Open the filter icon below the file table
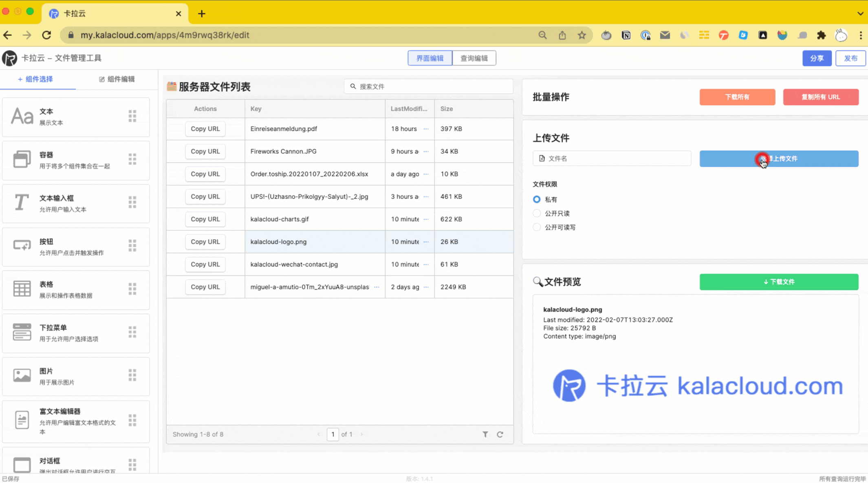The image size is (868, 483). click(485, 434)
